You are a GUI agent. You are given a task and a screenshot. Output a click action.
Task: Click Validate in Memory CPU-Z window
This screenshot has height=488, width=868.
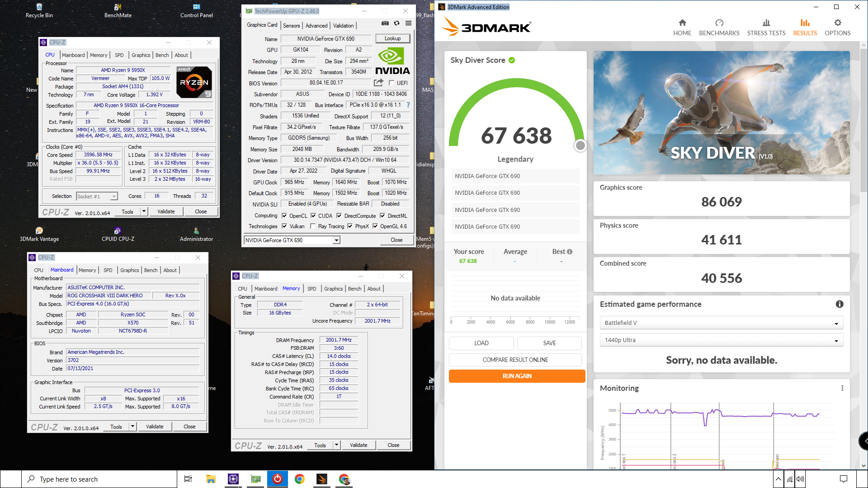[359, 445]
